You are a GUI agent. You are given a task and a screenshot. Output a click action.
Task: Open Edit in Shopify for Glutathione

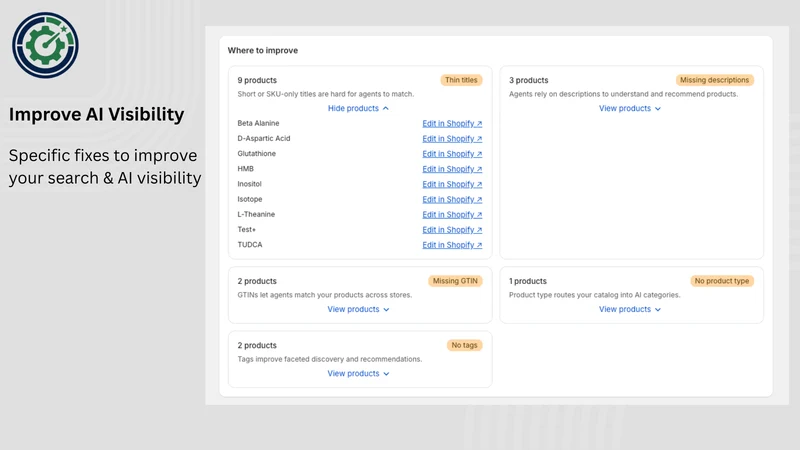(452, 154)
